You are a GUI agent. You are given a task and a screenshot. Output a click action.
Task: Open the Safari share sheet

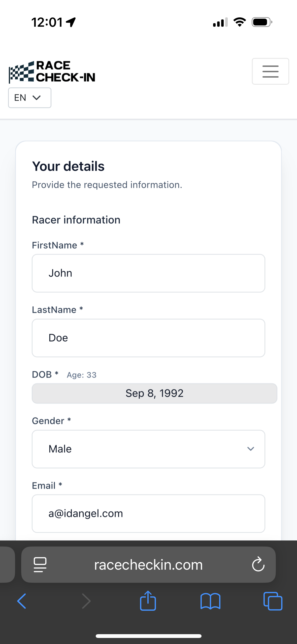(x=148, y=601)
